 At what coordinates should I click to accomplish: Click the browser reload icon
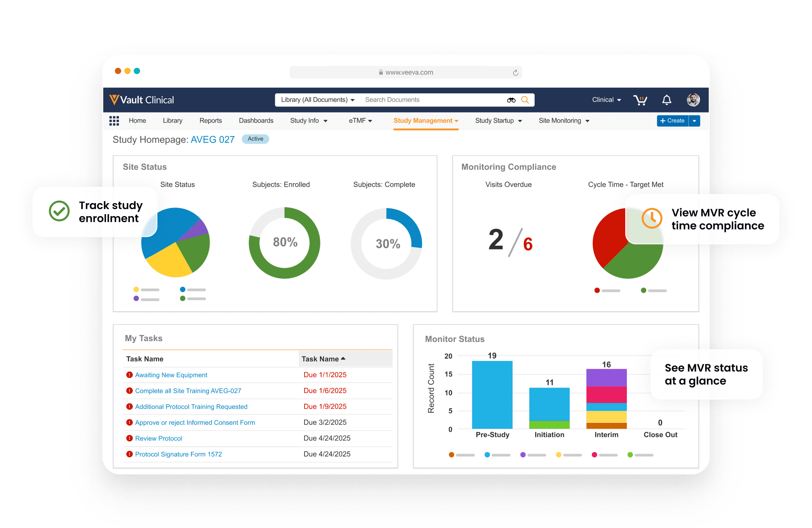click(516, 73)
